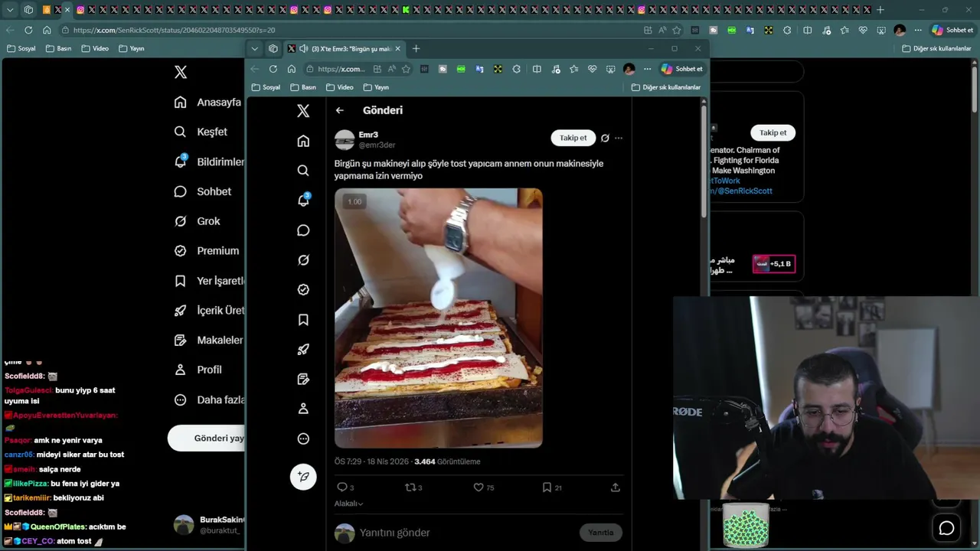Bookmark the post using the bookmark icon
Image resolution: width=980 pixels, height=551 pixels.
tap(547, 487)
